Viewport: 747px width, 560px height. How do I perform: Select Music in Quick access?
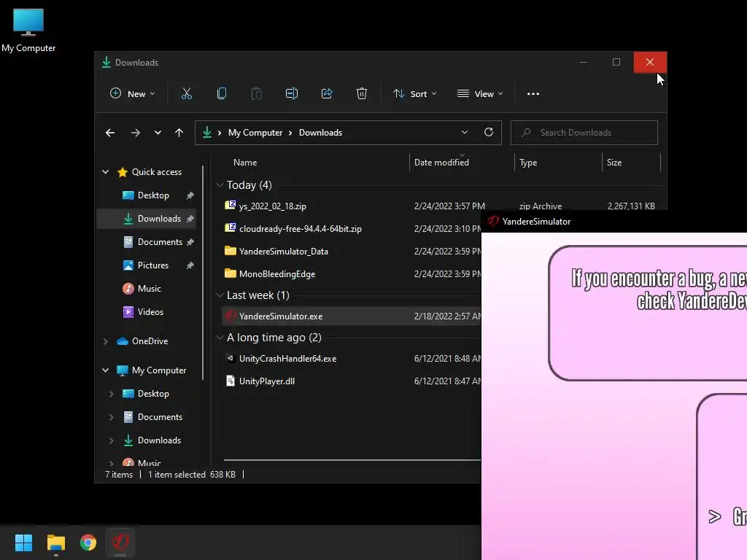click(149, 289)
